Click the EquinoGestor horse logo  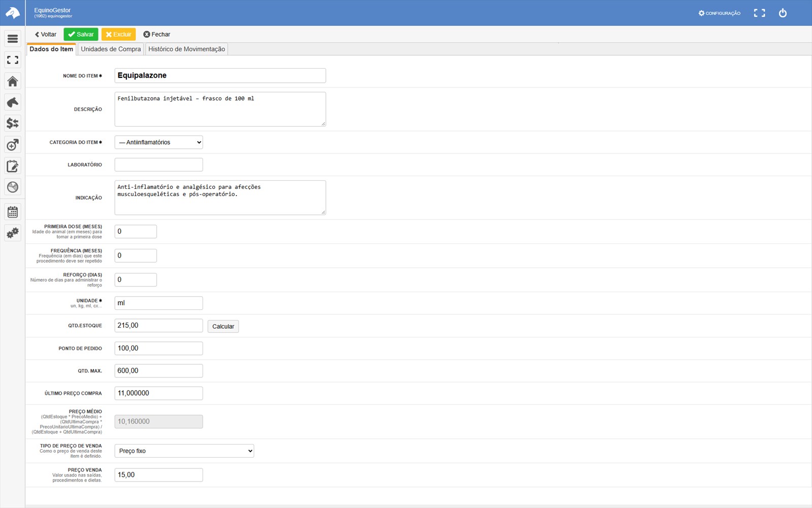tap(13, 13)
